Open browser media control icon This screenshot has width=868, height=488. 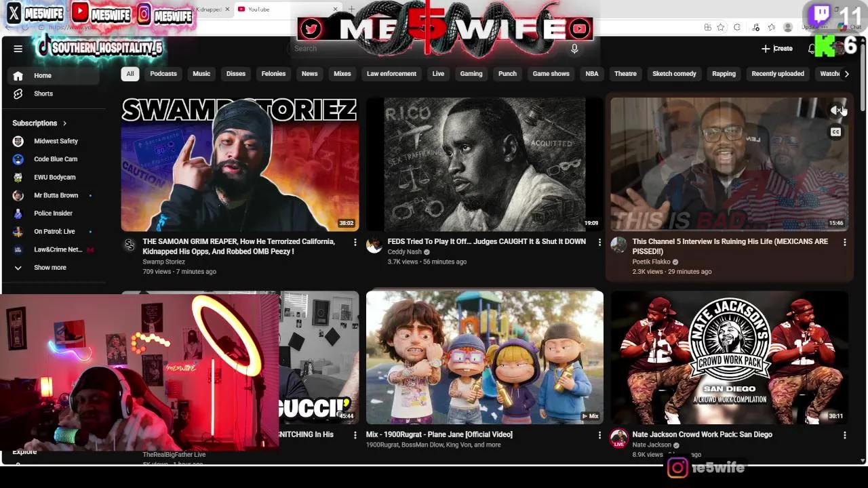755,27
